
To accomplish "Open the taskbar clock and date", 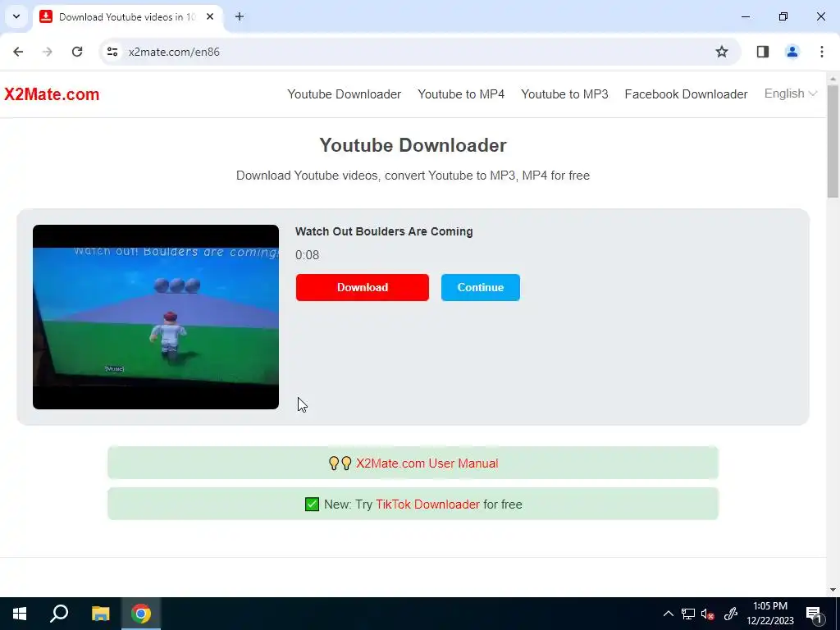I will [x=770, y=614].
